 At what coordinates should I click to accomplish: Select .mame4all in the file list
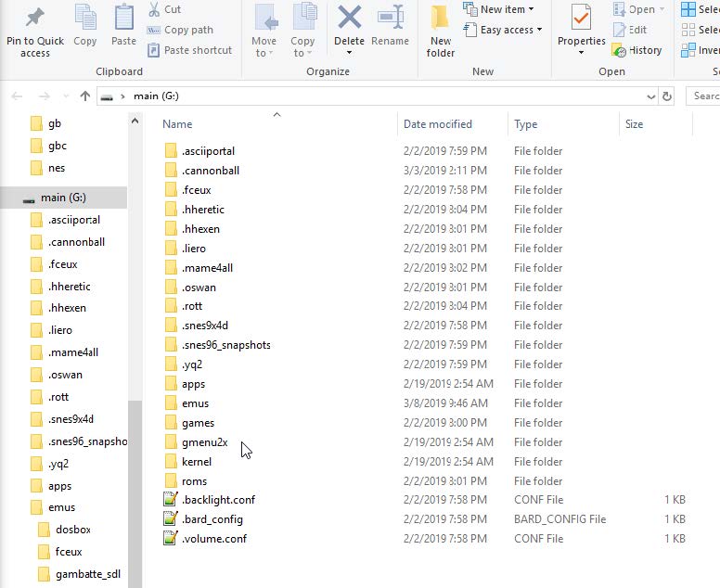tap(207, 268)
